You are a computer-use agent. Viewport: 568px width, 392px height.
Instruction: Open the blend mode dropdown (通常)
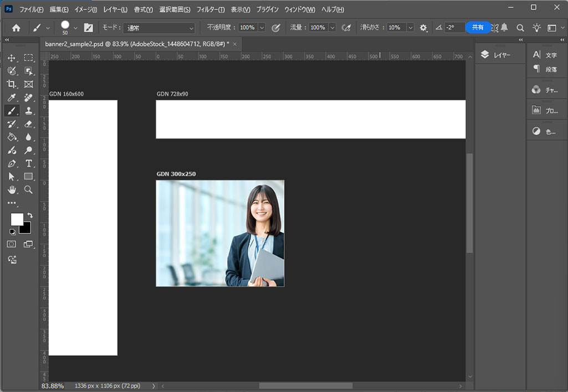point(160,28)
